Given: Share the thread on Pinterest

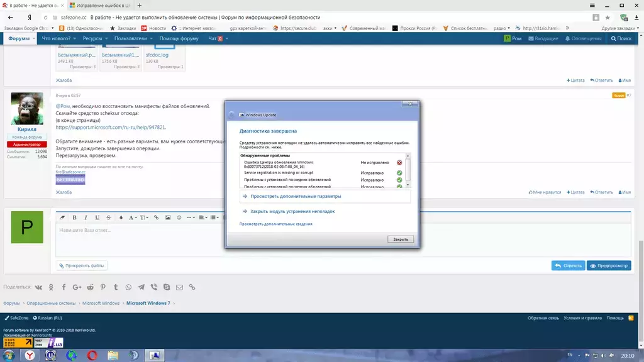Looking at the screenshot, I should [103, 287].
